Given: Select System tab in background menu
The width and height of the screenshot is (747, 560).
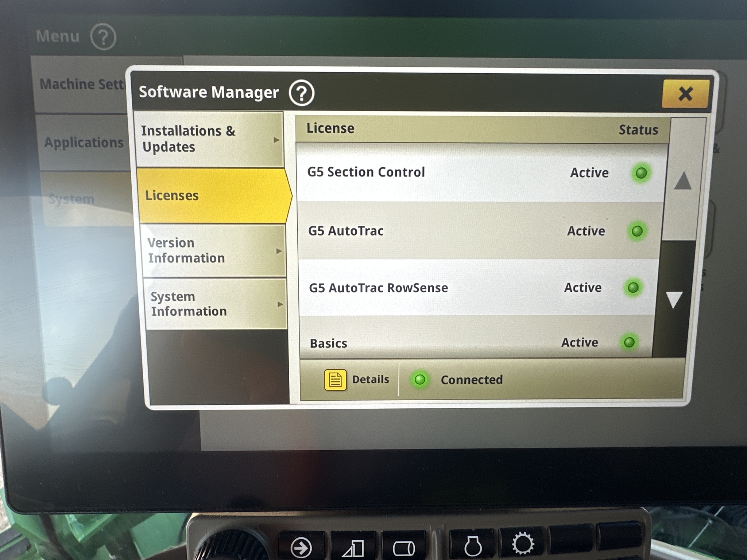Looking at the screenshot, I should click(87, 199).
